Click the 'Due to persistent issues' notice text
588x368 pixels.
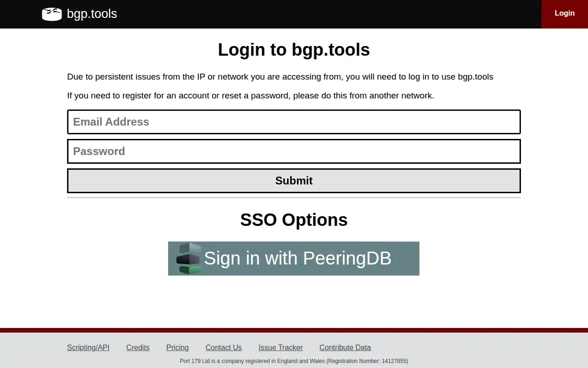(x=280, y=77)
